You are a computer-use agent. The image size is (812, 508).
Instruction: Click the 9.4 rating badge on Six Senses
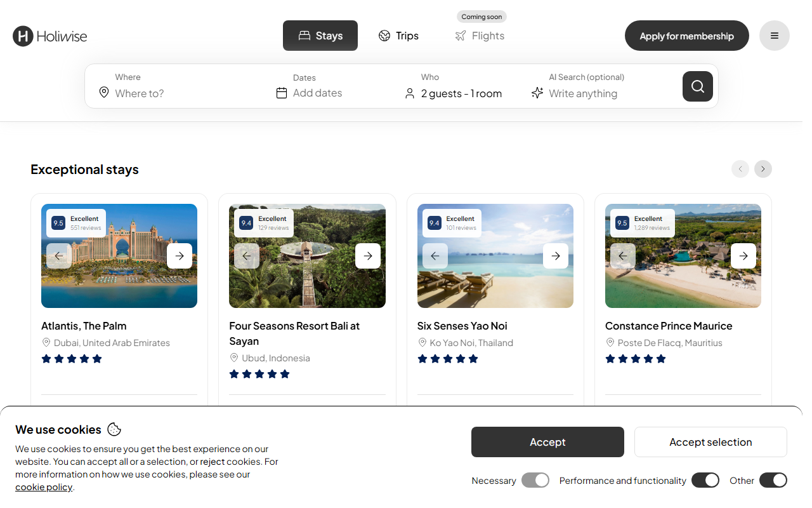pyautogui.click(x=435, y=223)
